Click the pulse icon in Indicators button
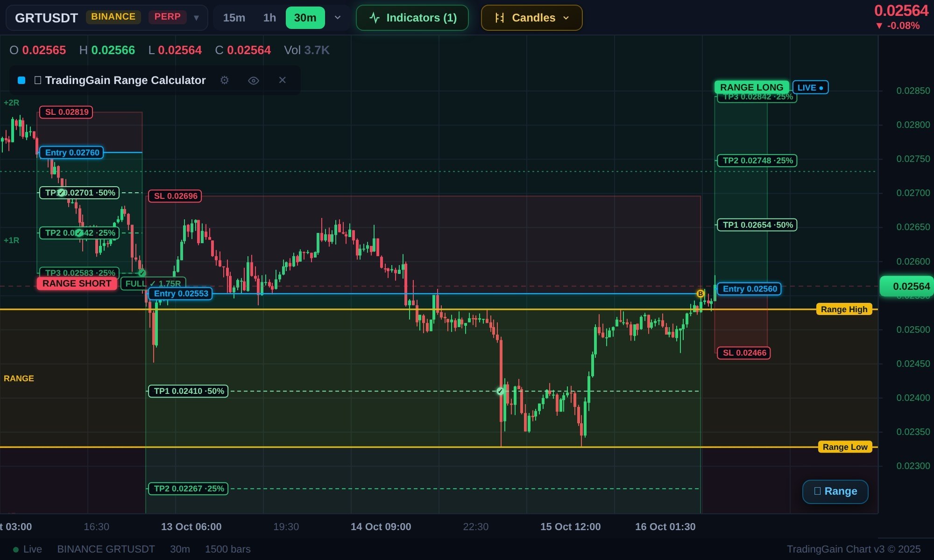 click(x=375, y=18)
